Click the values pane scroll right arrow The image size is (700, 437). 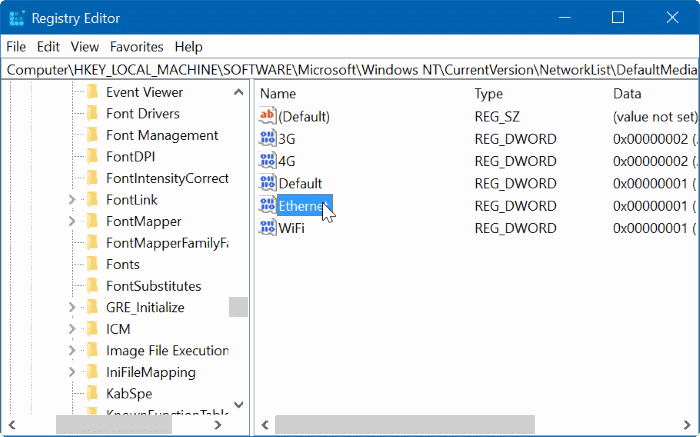(687, 425)
